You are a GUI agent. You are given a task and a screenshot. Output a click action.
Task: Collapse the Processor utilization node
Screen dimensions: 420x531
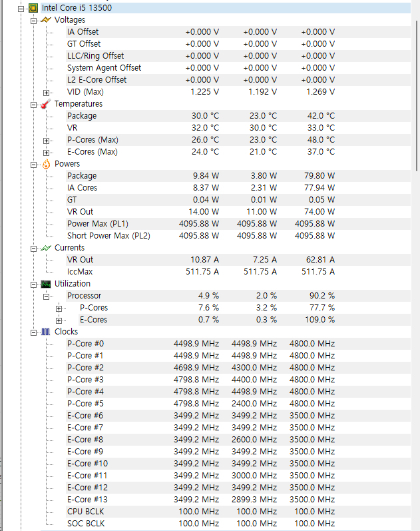pyautogui.click(x=47, y=296)
